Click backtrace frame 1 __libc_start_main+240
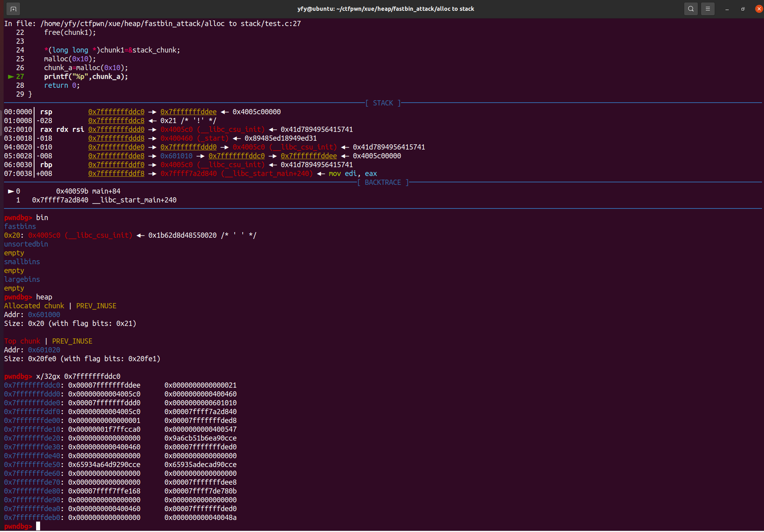This screenshot has width=764, height=532. [x=104, y=200]
